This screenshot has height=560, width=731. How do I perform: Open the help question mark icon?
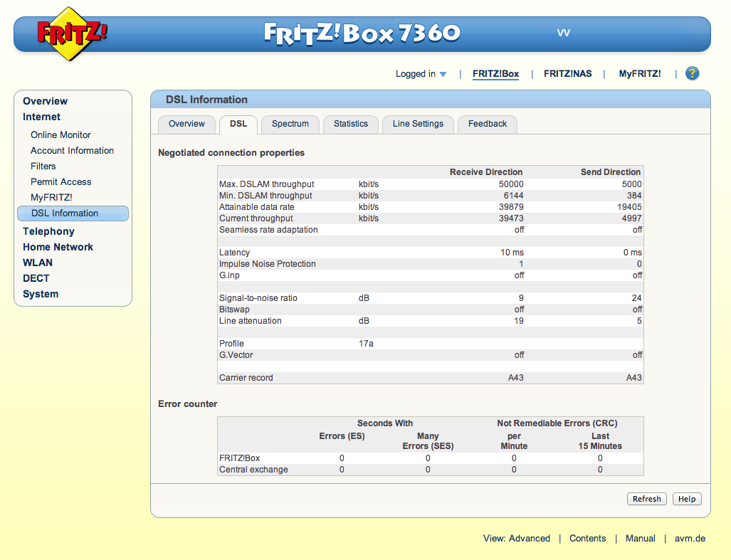coord(692,73)
